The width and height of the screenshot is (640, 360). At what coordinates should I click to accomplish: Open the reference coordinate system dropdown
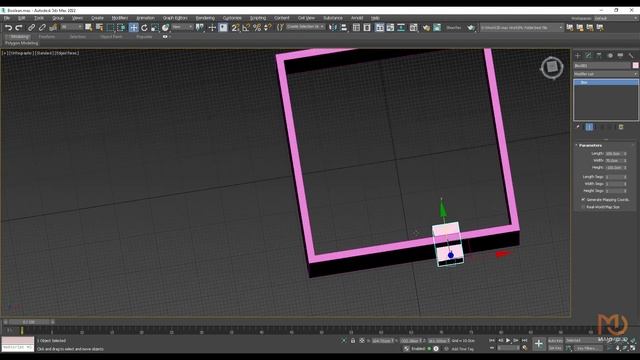point(182,27)
